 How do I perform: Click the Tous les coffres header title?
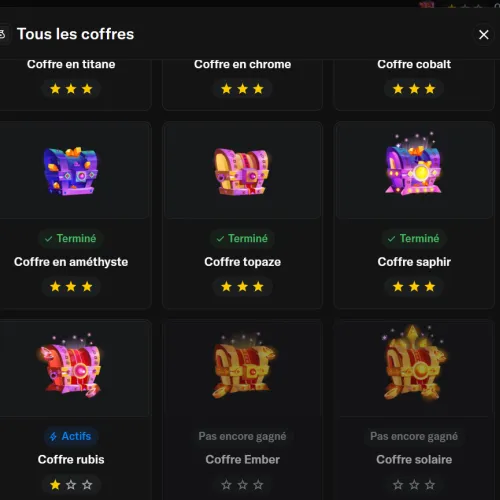76,34
